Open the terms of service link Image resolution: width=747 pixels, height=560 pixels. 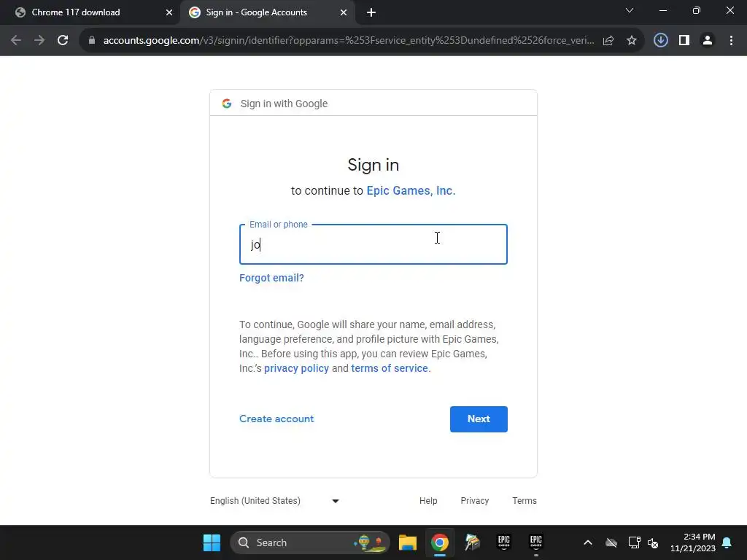[390, 368]
